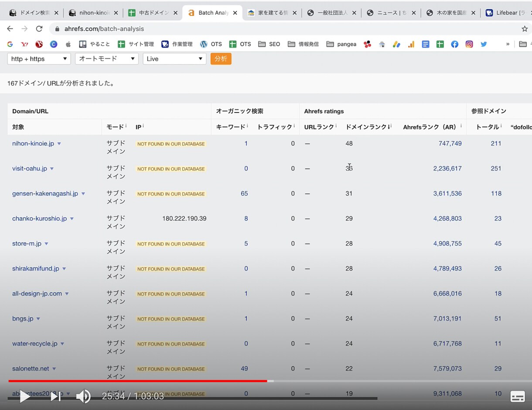This screenshot has width=532, height=410.
Task: Open the Instagram bookmark
Action: [469, 44]
